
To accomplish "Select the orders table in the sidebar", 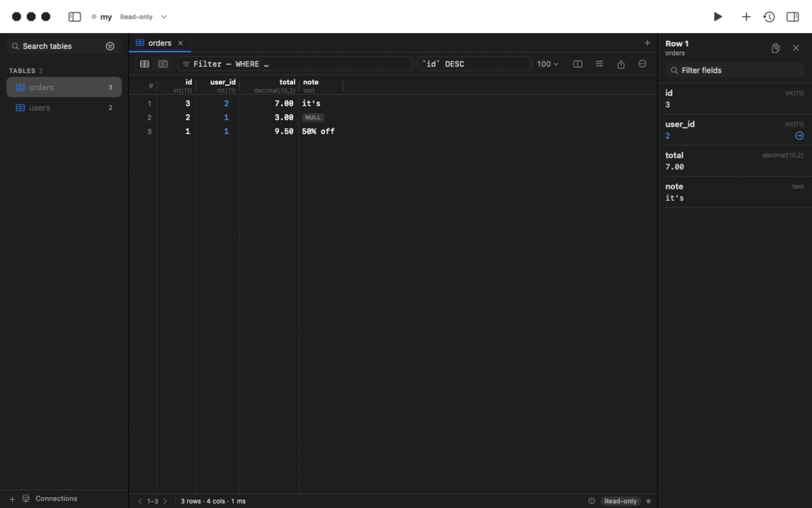I will click(x=64, y=87).
